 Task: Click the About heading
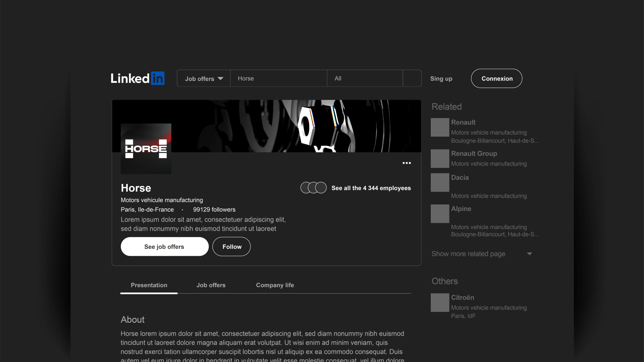tap(133, 320)
